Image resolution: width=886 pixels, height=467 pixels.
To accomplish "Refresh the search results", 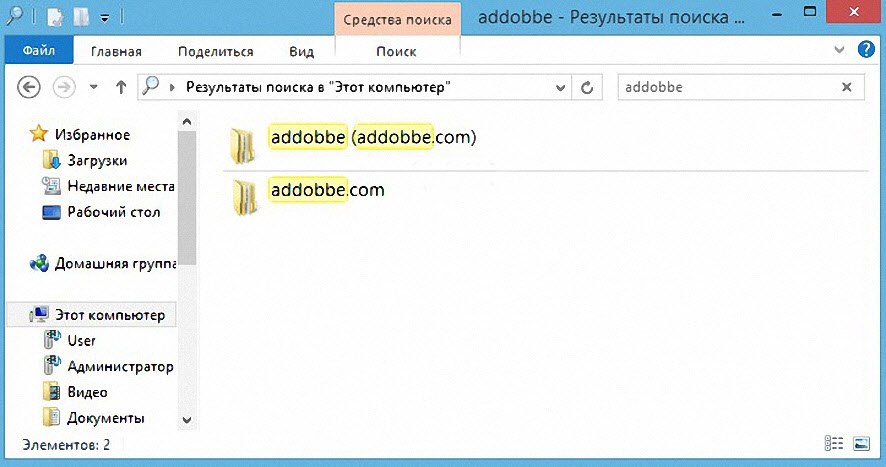I will tap(588, 87).
